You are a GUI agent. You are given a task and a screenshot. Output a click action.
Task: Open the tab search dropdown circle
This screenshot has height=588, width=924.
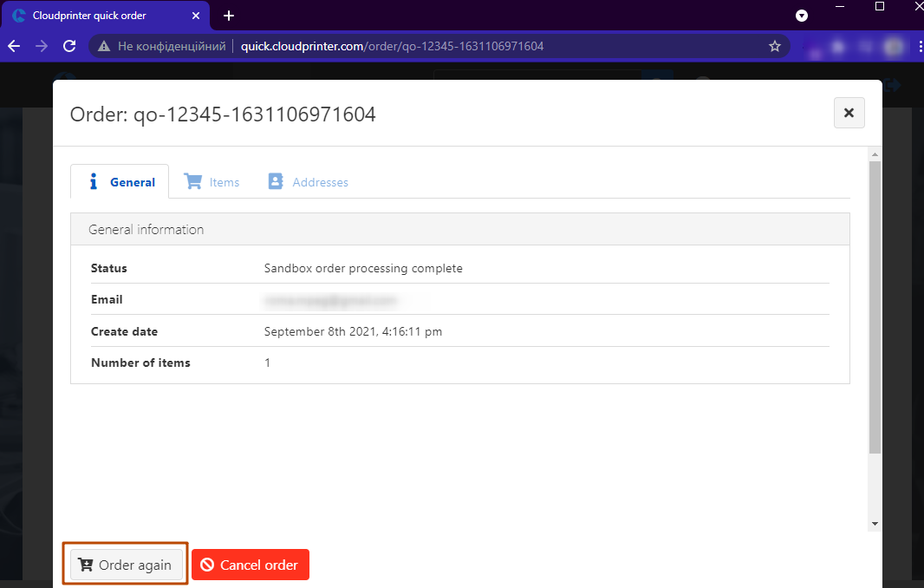click(x=802, y=16)
